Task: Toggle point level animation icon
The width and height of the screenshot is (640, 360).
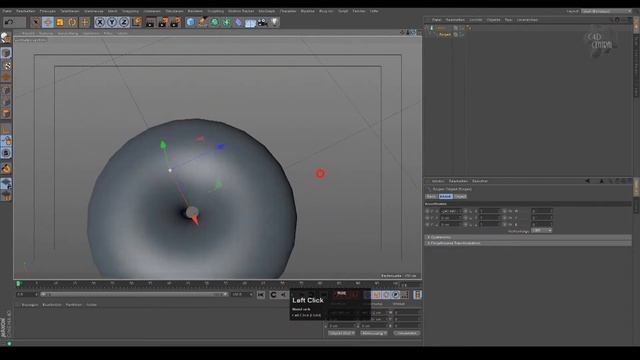Action: [x=404, y=295]
